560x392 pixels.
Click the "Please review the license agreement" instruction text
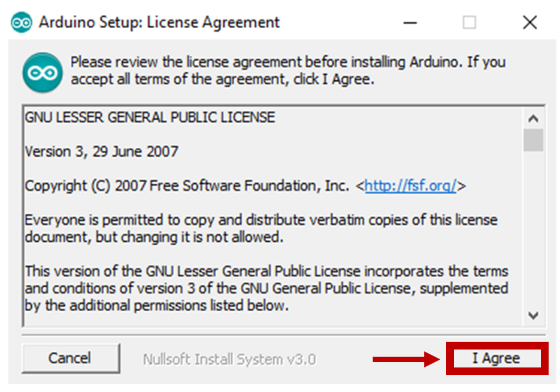coord(287,70)
